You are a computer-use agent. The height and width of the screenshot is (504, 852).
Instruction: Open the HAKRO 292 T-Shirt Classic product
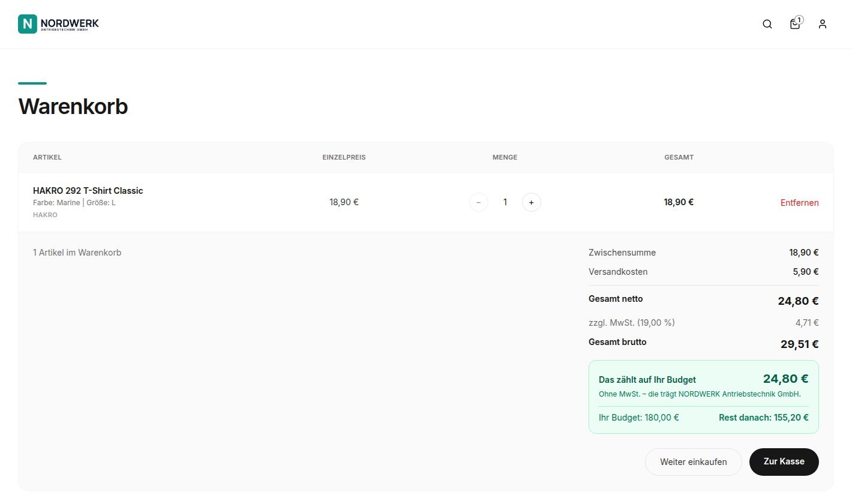pyautogui.click(x=88, y=191)
